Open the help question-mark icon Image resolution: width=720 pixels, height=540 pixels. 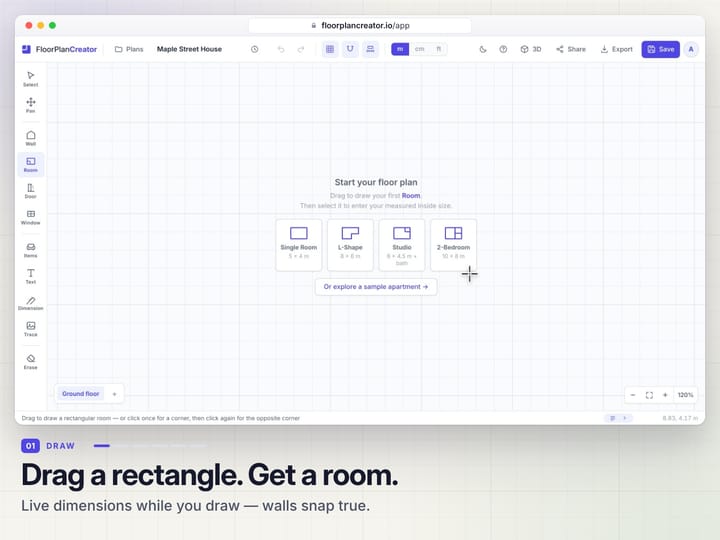[503, 49]
